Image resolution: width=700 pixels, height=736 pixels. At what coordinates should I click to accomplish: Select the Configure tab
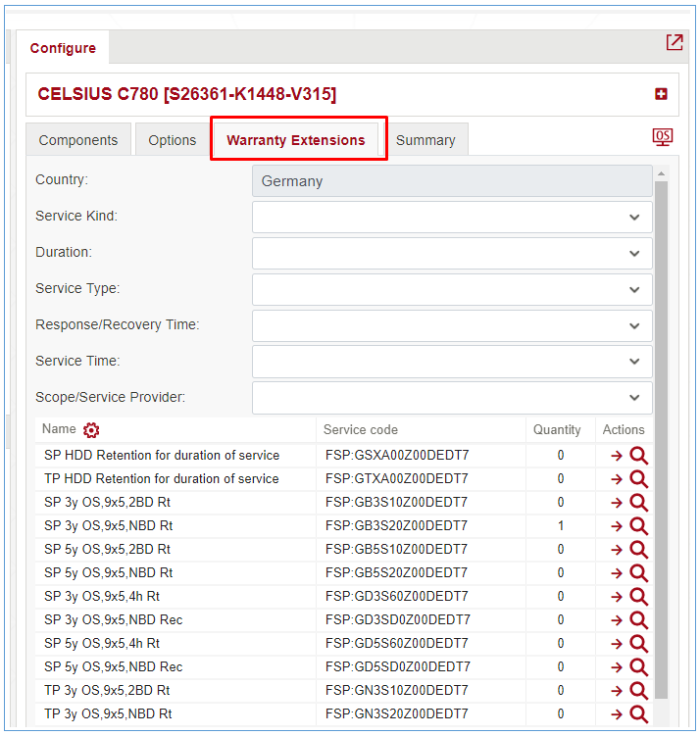click(x=63, y=48)
